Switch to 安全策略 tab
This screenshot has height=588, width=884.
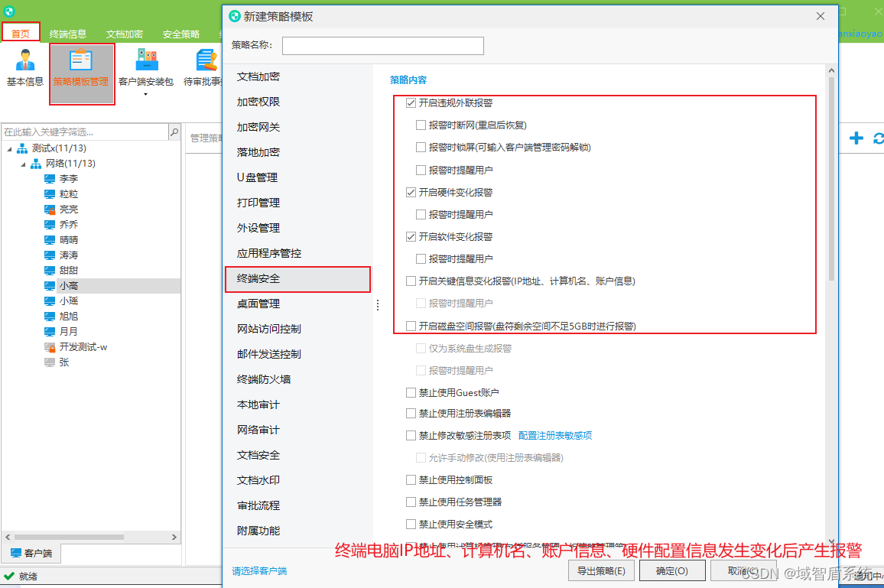coord(181,34)
